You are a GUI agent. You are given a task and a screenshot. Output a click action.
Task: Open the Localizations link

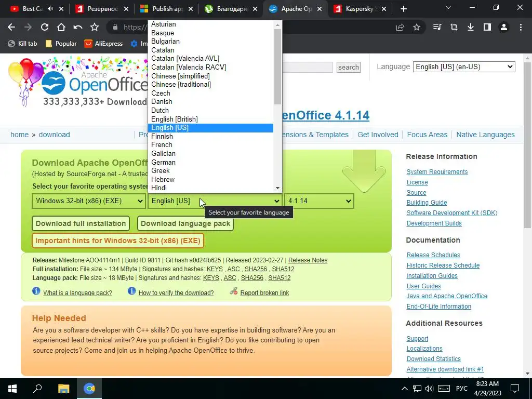(424, 349)
